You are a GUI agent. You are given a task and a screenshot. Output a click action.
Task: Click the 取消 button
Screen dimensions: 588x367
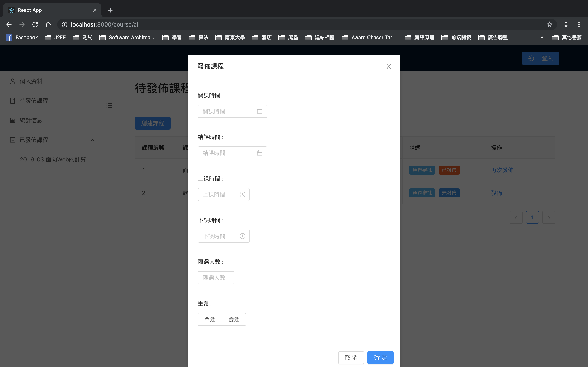pyautogui.click(x=351, y=358)
